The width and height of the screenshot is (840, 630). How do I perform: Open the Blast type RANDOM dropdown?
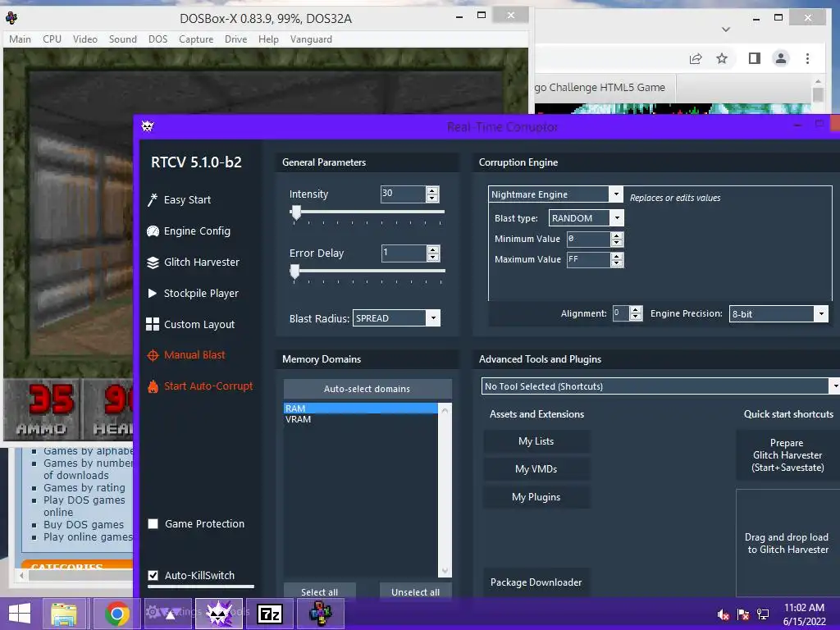[617, 217]
